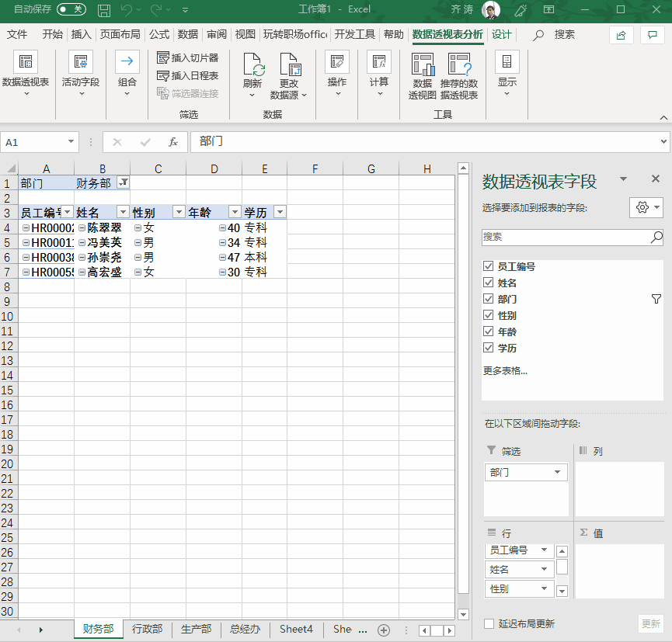
Task: Open the 部门 filter-area field dropdown
Action: pos(557,472)
